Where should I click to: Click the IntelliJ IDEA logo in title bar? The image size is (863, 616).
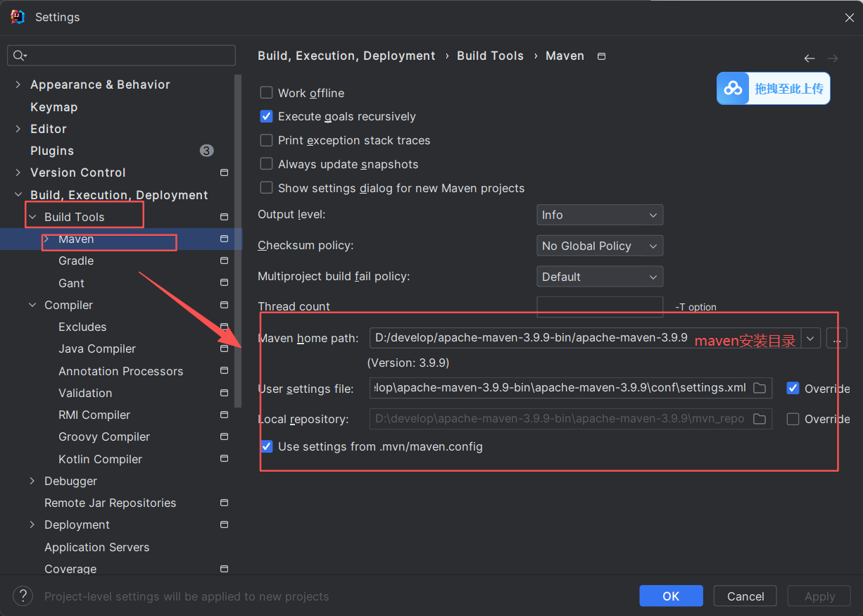(x=18, y=17)
